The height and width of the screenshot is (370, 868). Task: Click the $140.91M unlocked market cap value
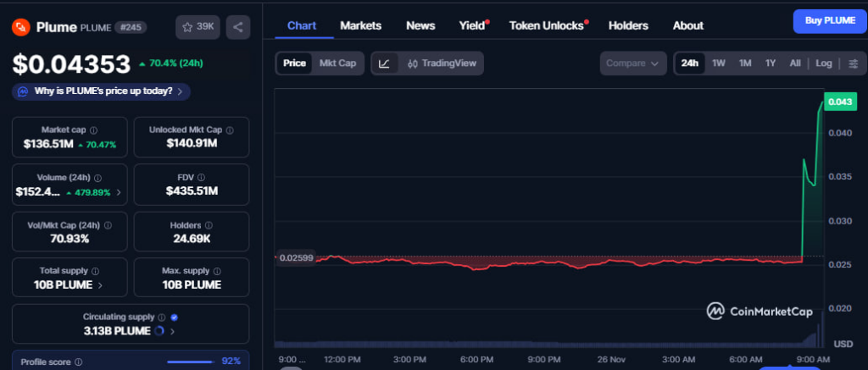192,143
